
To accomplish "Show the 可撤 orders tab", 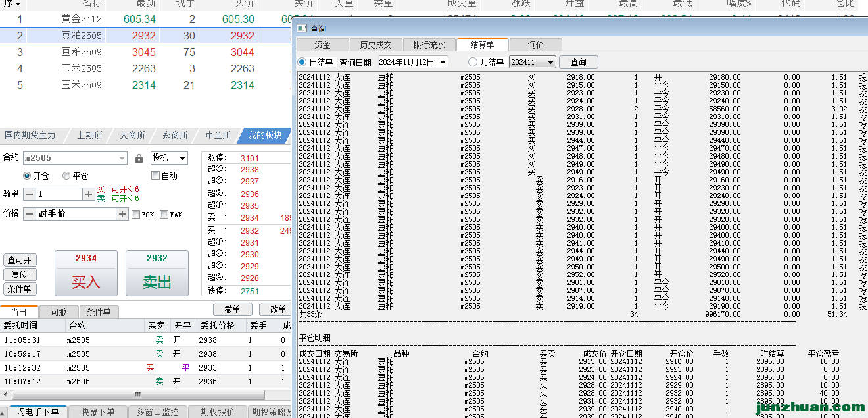I will [x=59, y=312].
